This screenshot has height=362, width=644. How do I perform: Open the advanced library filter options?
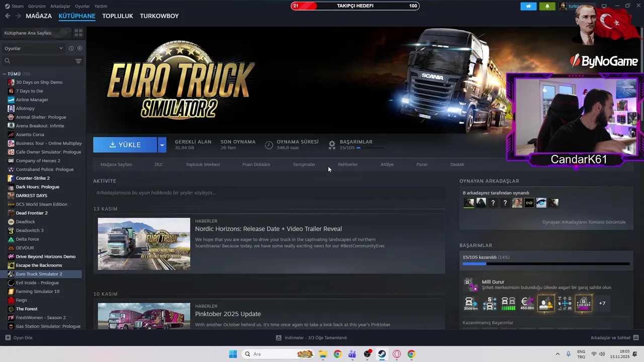(78, 61)
